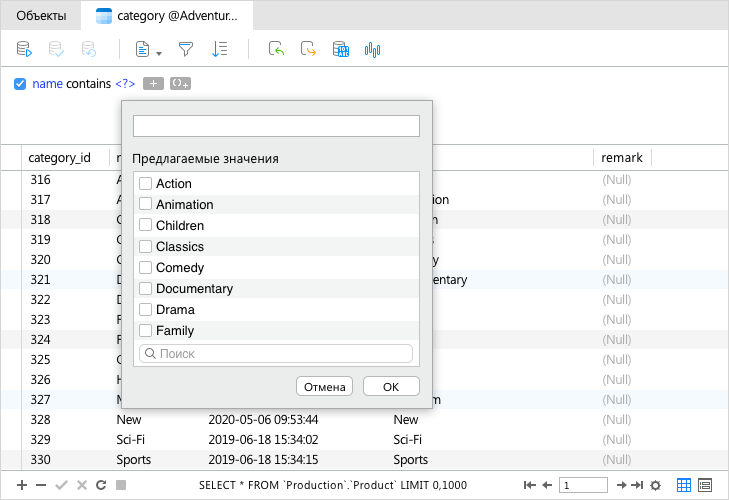Switch to the Объекты tab
729x500 pixels.
(41, 16)
